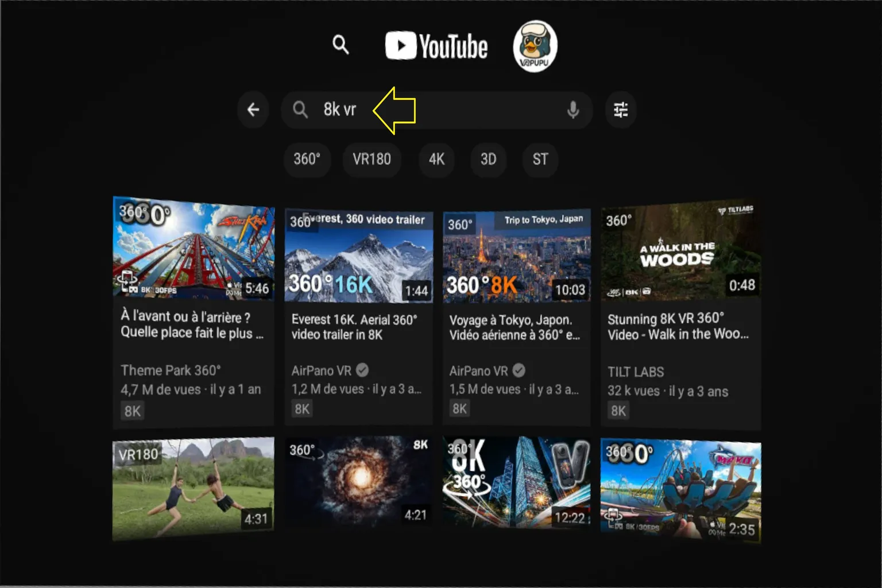Select the VR180 filter chip
Screen dimensions: 882x588
[x=372, y=159]
